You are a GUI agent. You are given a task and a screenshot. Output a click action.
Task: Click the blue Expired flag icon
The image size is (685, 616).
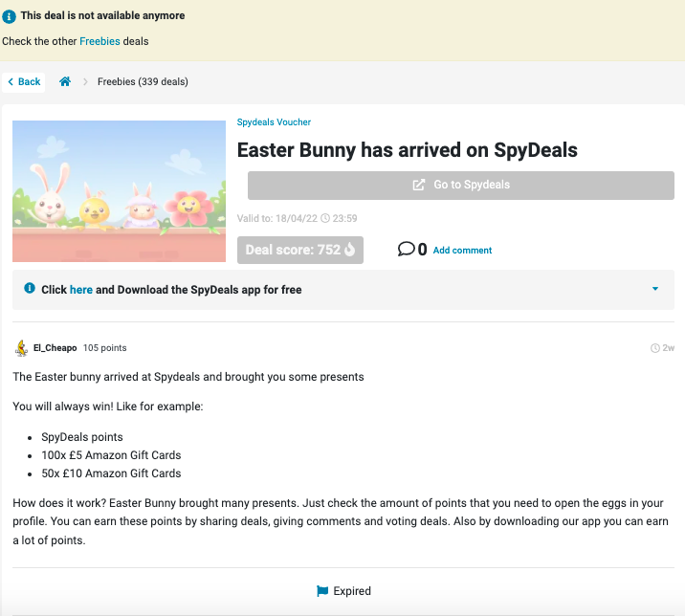(x=322, y=591)
